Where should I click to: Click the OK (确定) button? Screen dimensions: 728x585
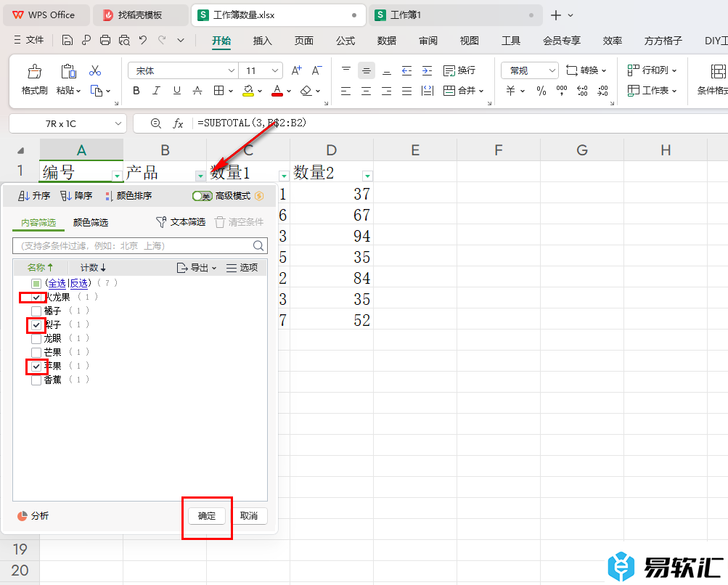(207, 516)
